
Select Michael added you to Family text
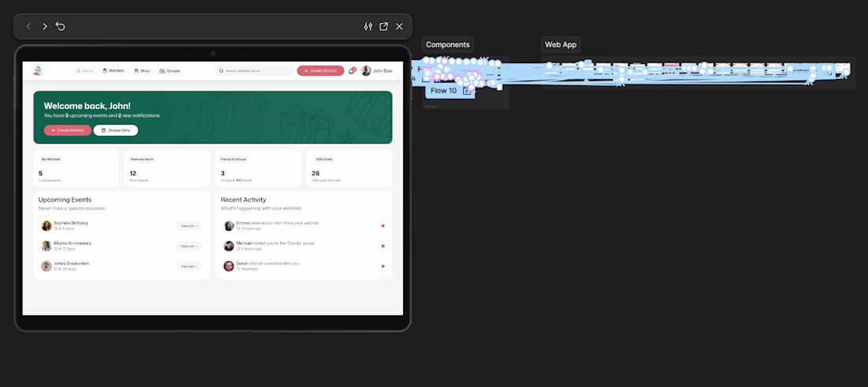275,242
